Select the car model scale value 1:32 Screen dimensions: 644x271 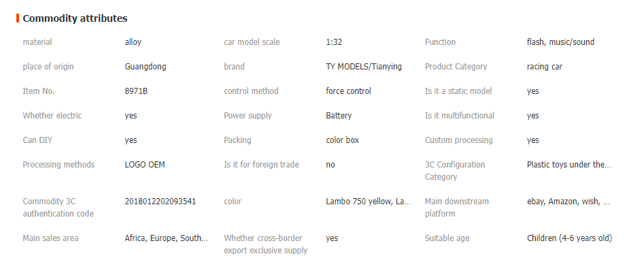click(333, 42)
